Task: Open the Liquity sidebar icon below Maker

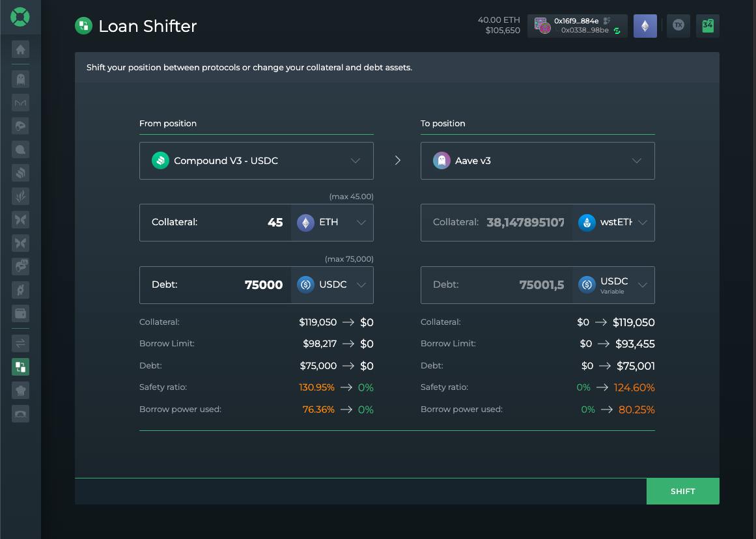Action: click(x=20, y=126)
